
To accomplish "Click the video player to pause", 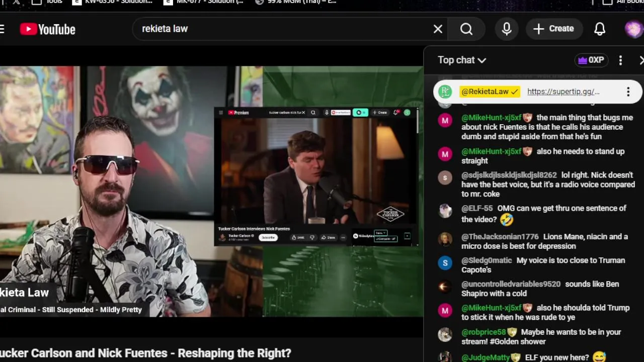I will (211, 191).
